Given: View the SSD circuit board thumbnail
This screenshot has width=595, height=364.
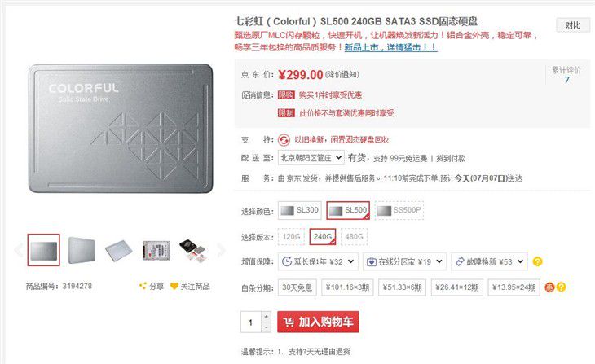Looking at the screenshot, I should [x=156, y=250].
